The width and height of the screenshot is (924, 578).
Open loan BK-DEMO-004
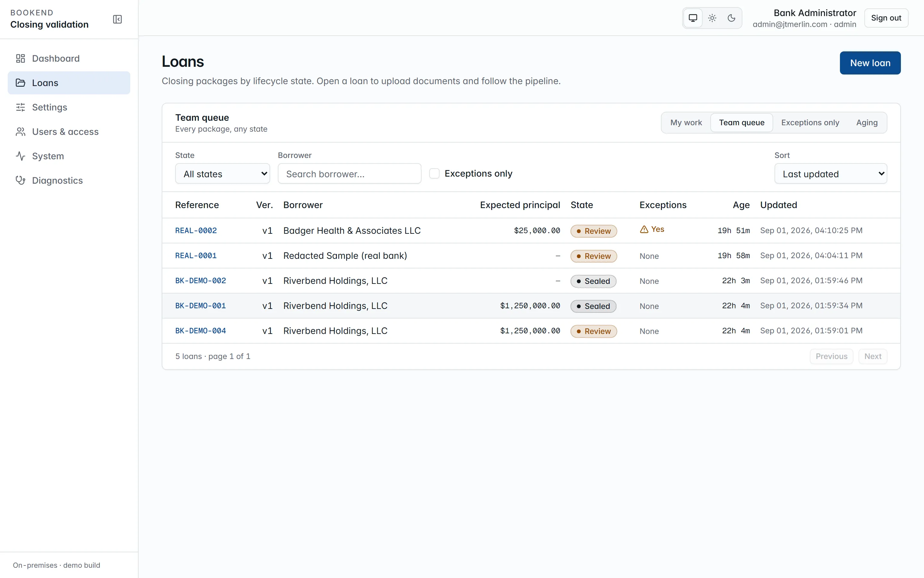[201, 331]
